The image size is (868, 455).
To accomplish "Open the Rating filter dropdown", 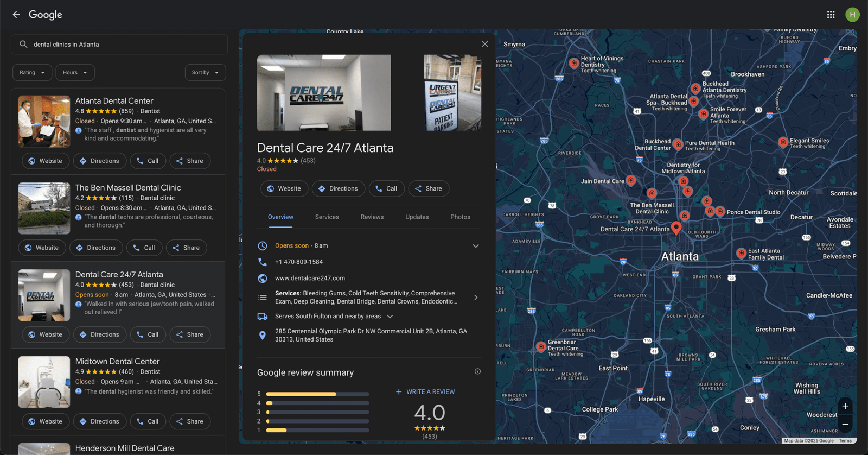I will click(33, 72).
